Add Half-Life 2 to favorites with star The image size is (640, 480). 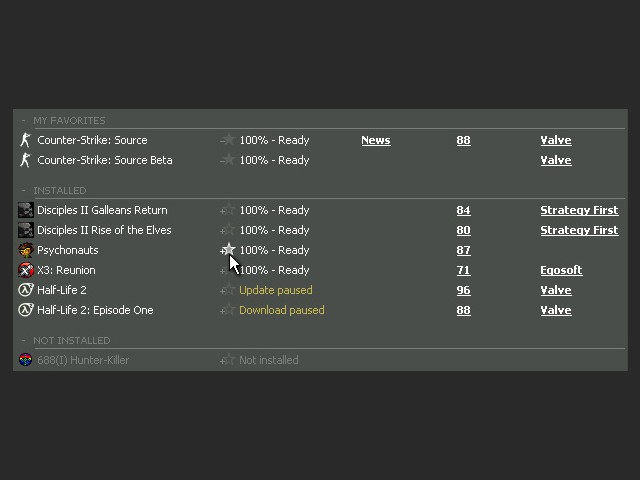pyautogui.click(x=228, y=290)
